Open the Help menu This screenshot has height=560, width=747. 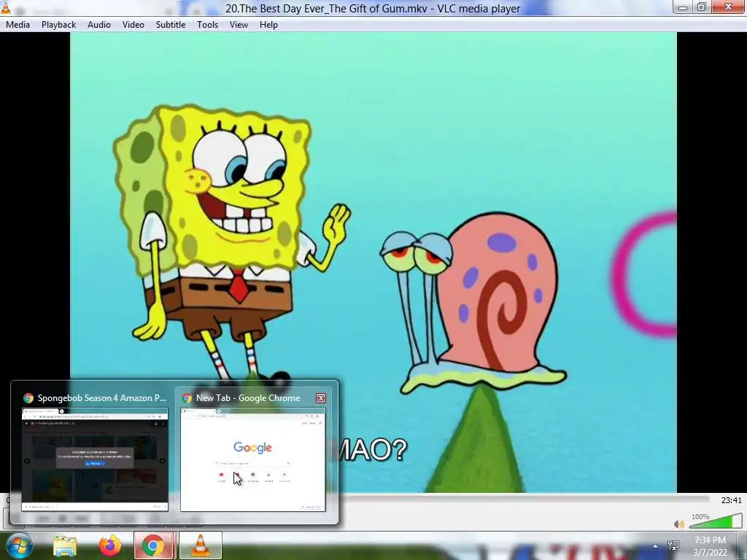point(268,25)
